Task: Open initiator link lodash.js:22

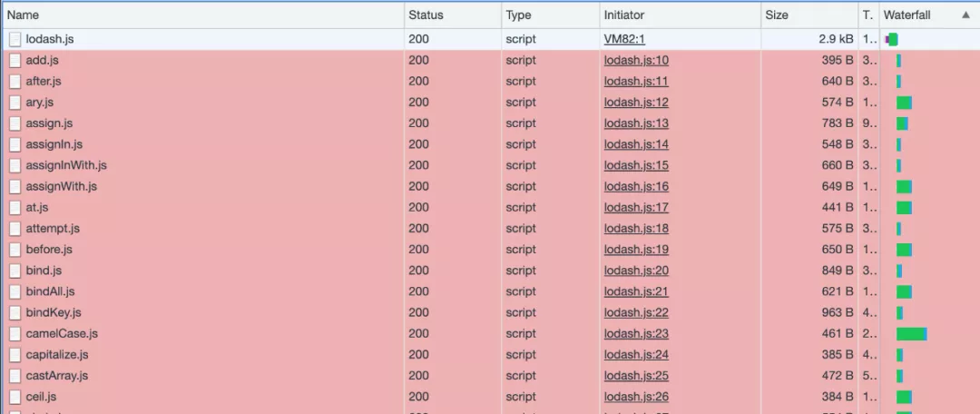Action: pyautogui.click(x=636, y=312)
